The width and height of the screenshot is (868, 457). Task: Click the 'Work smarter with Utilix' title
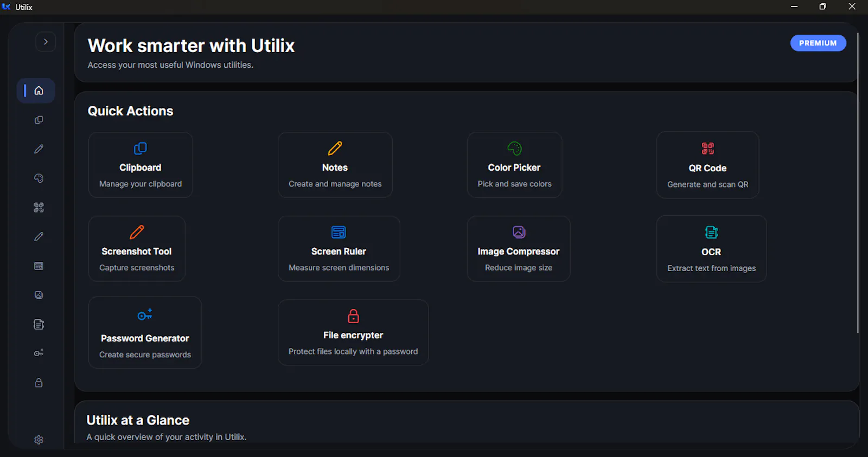click(x=191, y=46)
